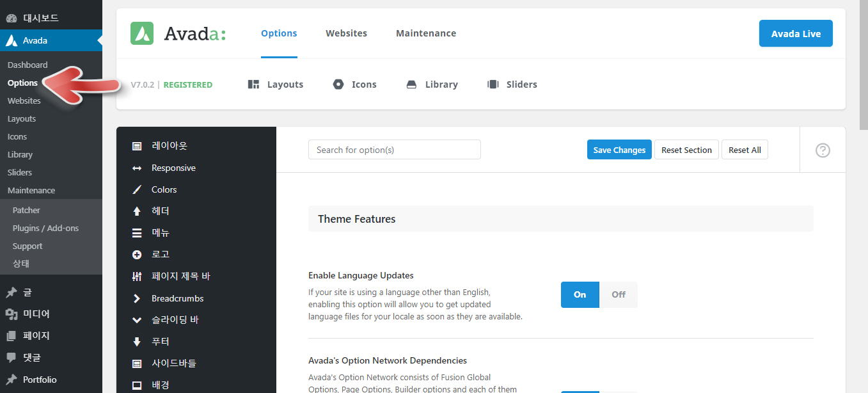Click the 레이아웃 section icon
Screen dimensions: 868x393
click(x=137, y=146)
